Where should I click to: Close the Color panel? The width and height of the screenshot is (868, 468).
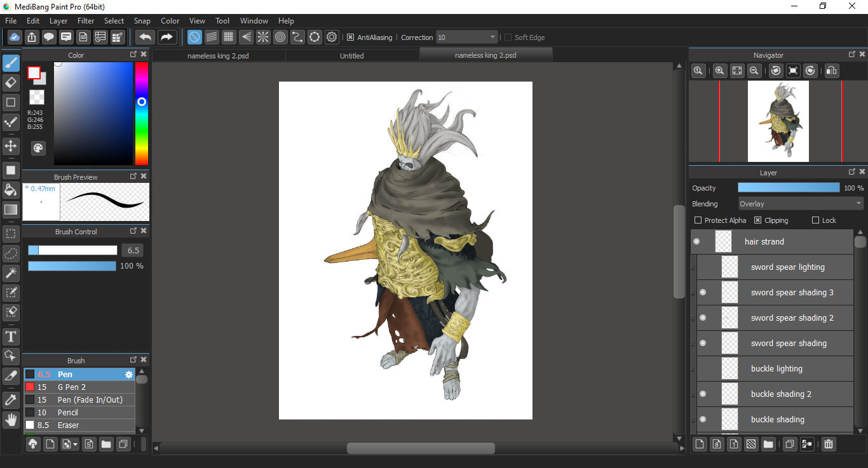coord(144,55)
